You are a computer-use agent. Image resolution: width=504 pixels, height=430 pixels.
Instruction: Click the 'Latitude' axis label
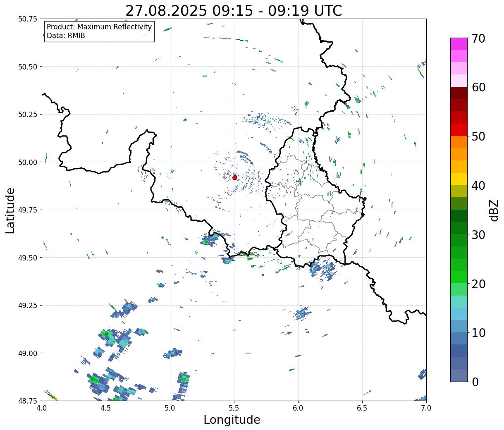[x=10, y=210]
